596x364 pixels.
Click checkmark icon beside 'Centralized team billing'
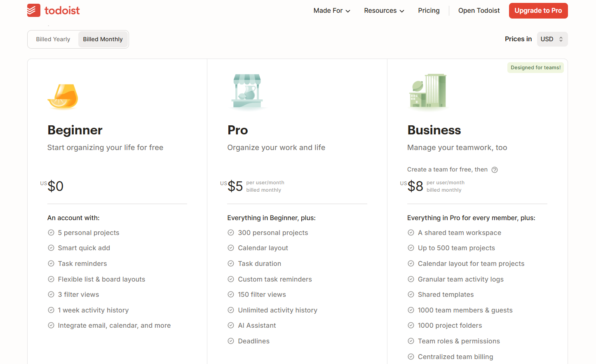[411, 357]
